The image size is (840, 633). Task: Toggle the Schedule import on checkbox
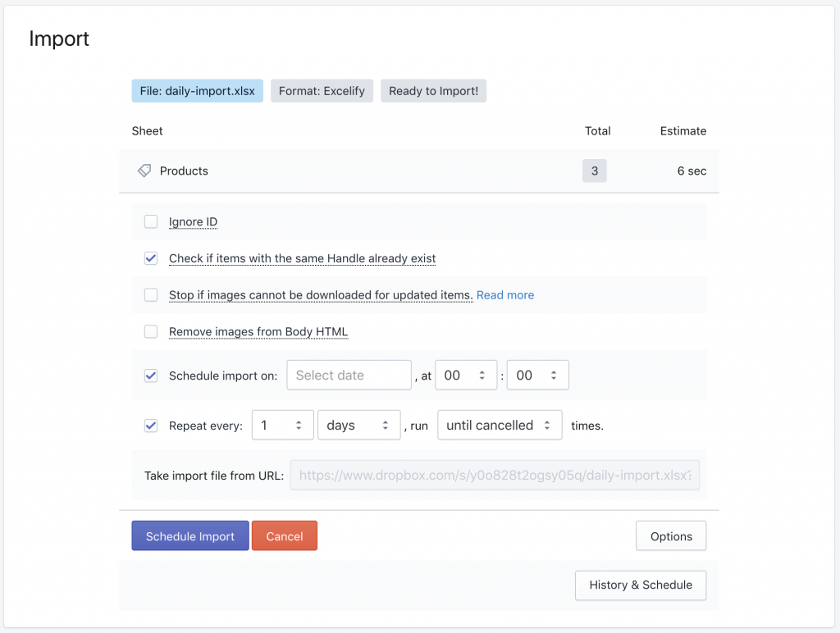point(151,376)
